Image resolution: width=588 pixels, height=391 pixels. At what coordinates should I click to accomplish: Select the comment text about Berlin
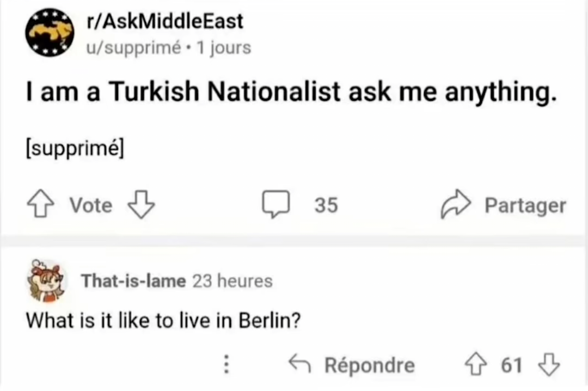[163, 320]
